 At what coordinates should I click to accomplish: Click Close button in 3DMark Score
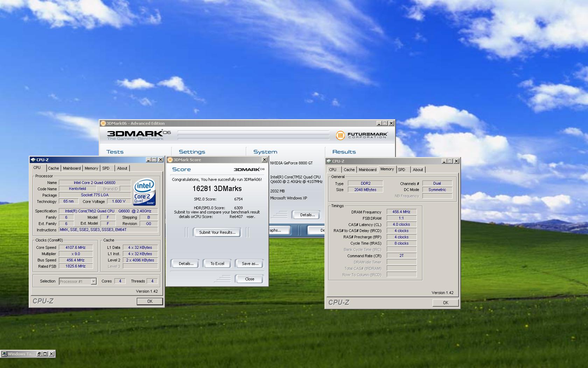(x=250, y=279)
